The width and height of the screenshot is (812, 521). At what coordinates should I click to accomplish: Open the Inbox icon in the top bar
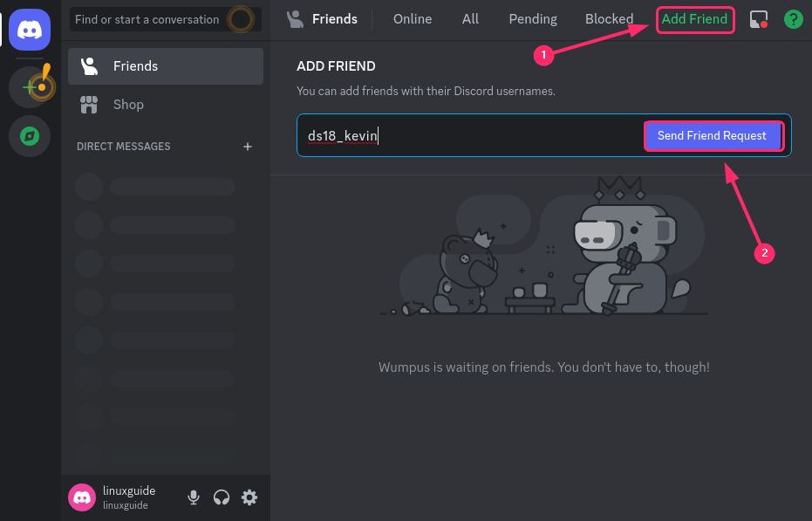point(759,19)
